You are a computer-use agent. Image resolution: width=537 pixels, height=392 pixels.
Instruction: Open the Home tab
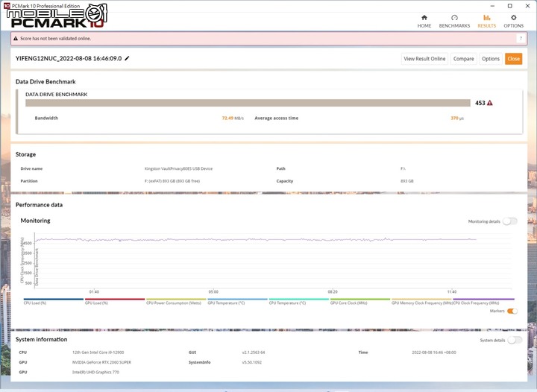[x=424, y=21]
